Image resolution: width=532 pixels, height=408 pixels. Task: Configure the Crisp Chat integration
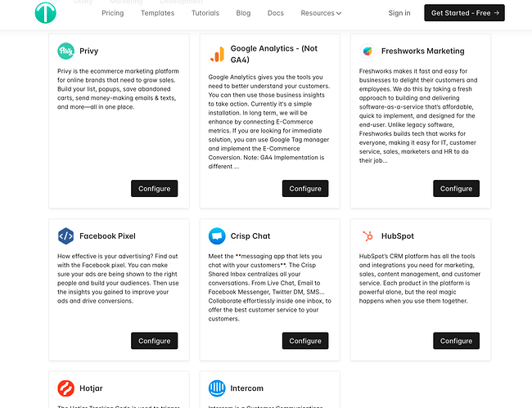pyautogui.click(x=305, y=341)
